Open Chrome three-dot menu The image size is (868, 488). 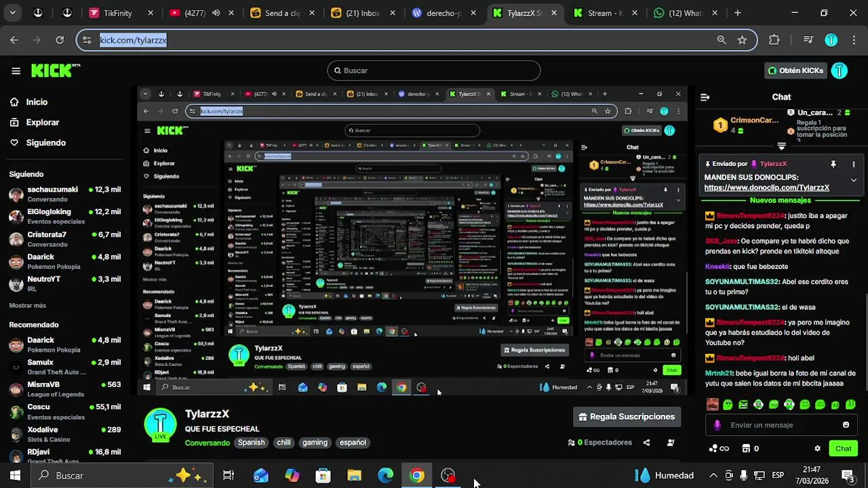[x=853, y=40]
